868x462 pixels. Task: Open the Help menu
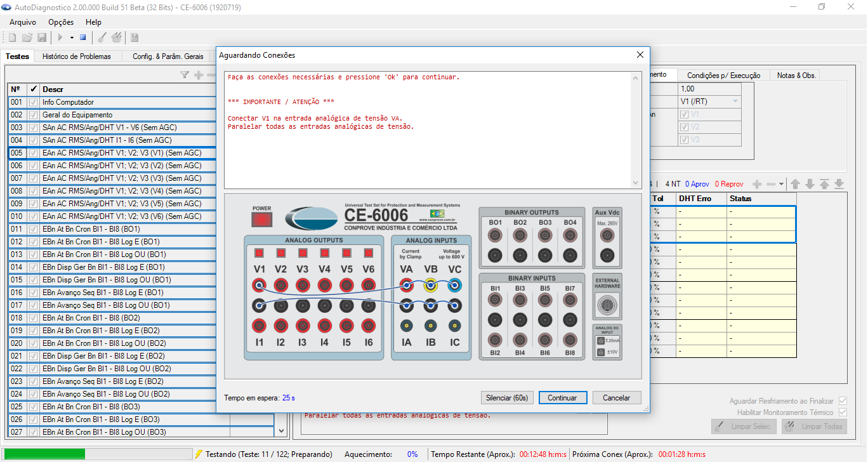(93, 22)
